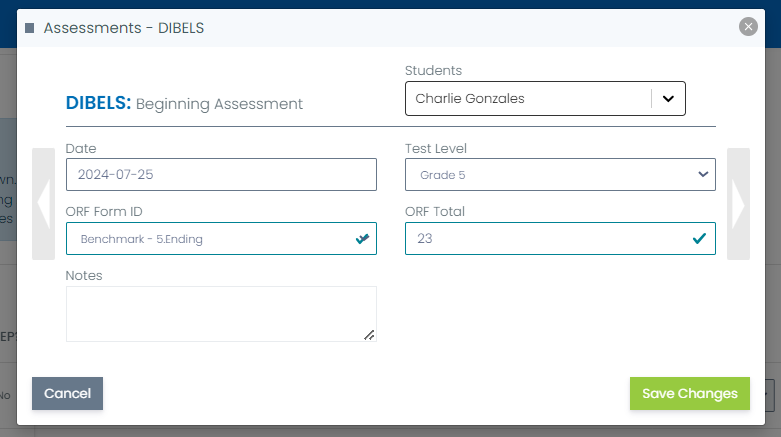Click the Test Level label
This screenshot has width=781, height=437.
(436, 148)
